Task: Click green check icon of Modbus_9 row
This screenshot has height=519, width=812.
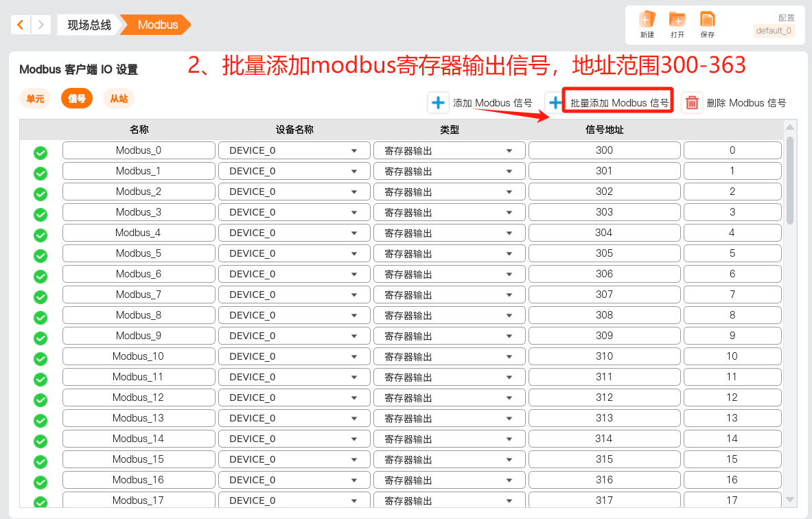Action: point(40,338)
